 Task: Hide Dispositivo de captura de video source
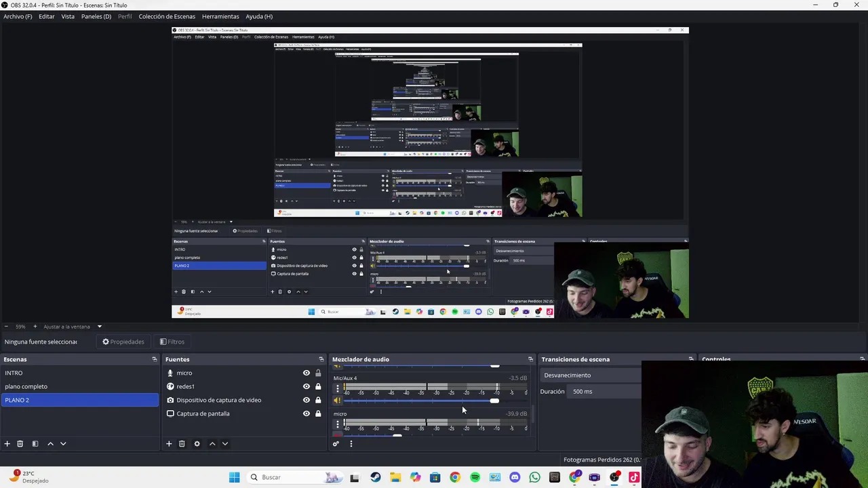[x=307, y=400]
